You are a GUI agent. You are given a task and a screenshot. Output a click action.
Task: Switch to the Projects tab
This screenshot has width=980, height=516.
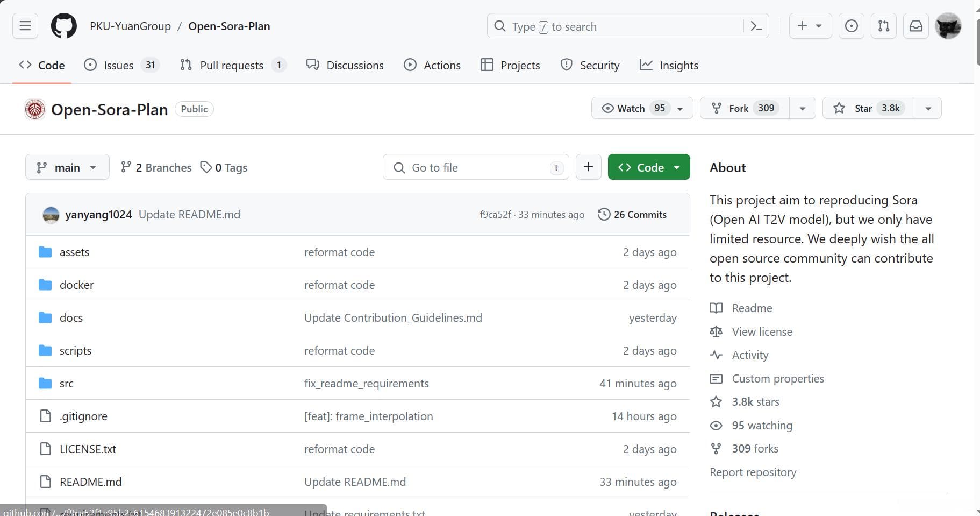point(510,65)
